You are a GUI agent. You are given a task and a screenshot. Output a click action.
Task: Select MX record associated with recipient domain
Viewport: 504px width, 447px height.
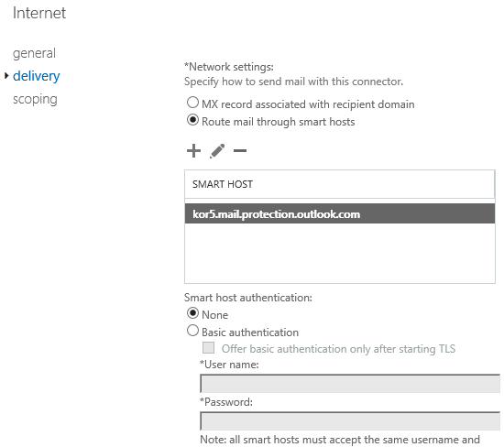point(192,103)
